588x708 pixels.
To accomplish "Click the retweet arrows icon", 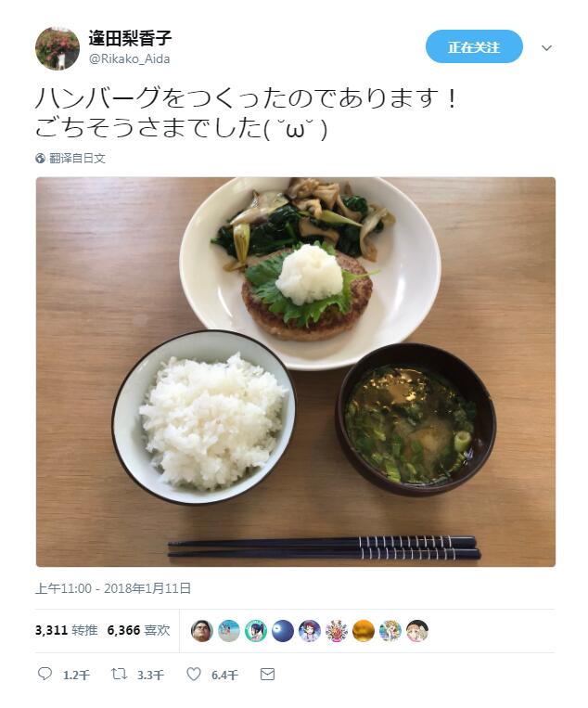I will 119,675.
